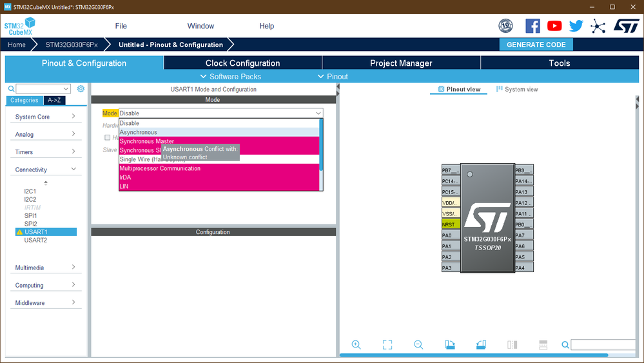Select SPI1 peripheral

pos(30,215)
